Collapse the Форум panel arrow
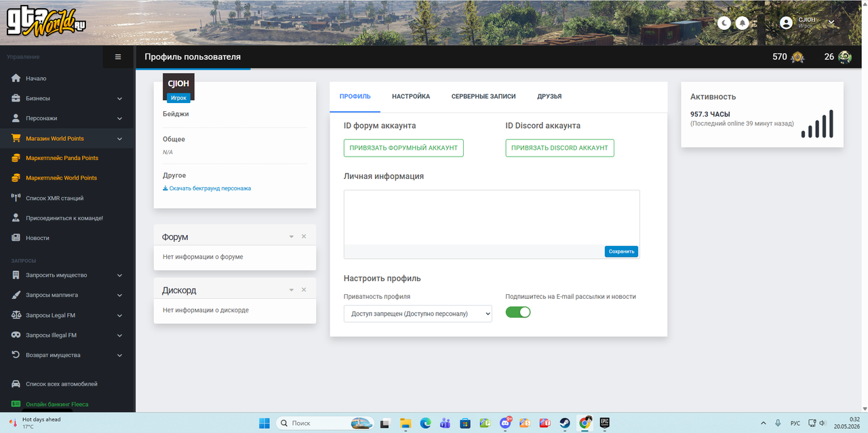Viewport: 868px width, 433px height. [x=292, y=236]
